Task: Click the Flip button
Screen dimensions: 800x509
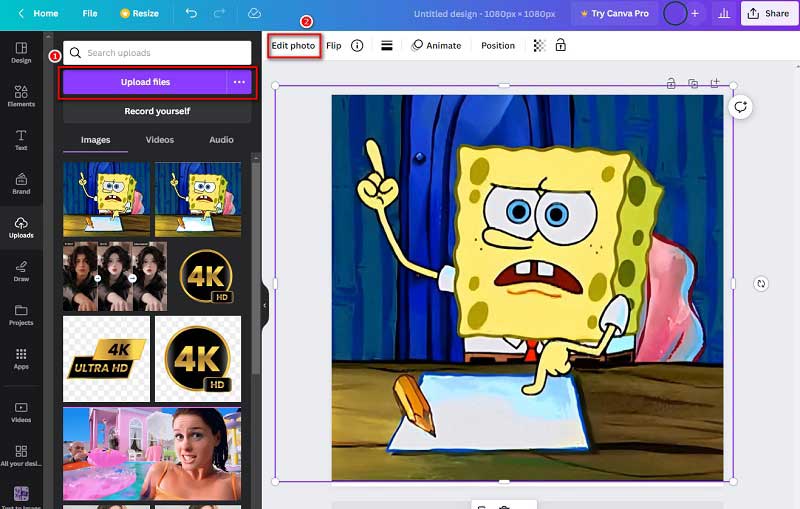Action: coord(334,45)
